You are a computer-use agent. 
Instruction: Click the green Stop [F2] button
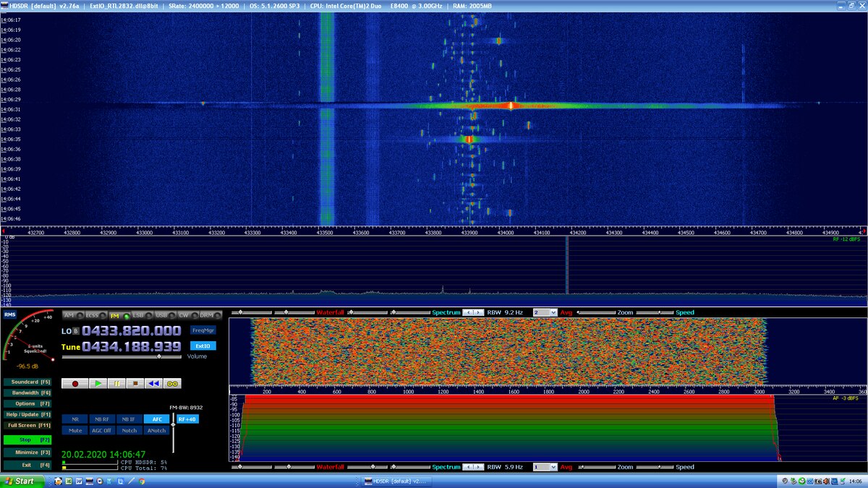(x=28, y=439)
